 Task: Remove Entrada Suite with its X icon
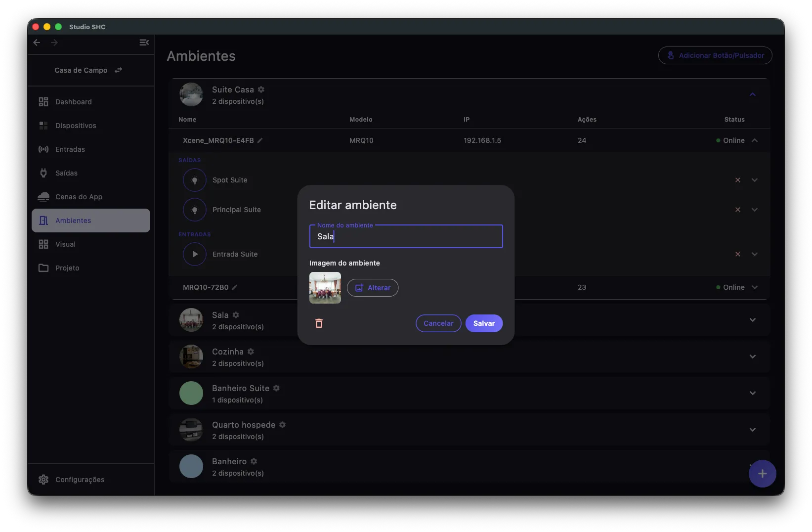(x=738, y=254)
